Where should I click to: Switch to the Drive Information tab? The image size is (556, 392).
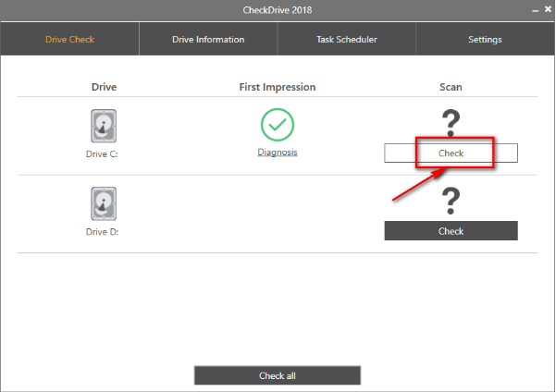click(208, 39)
